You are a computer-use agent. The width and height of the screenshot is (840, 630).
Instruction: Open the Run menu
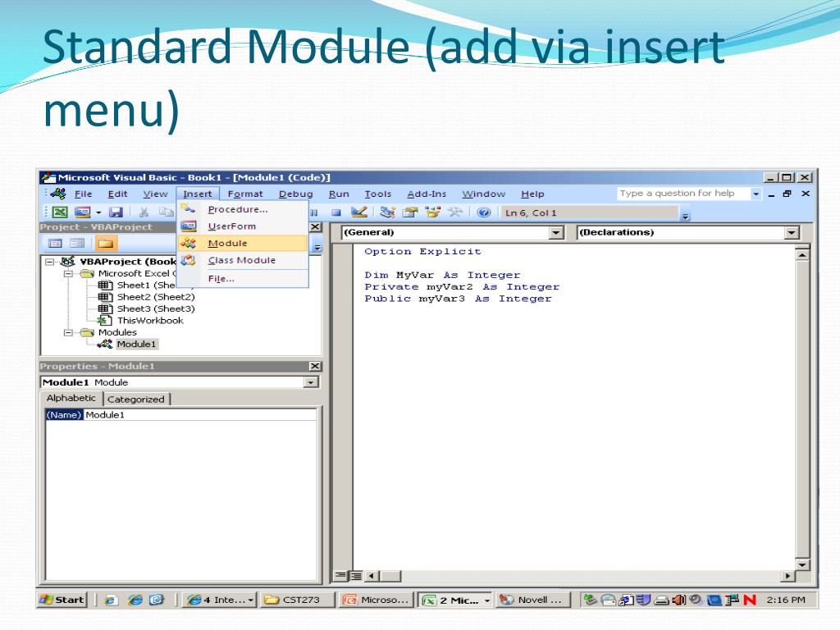point(339,194)
